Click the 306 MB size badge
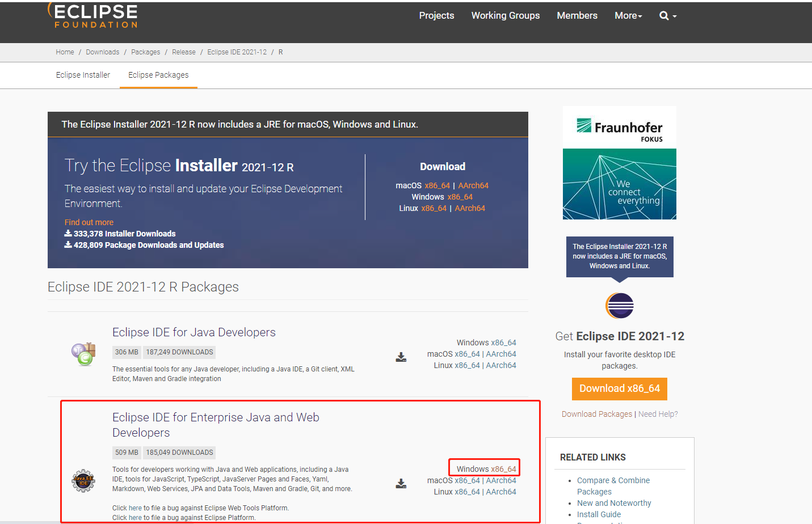 (127, 352)
